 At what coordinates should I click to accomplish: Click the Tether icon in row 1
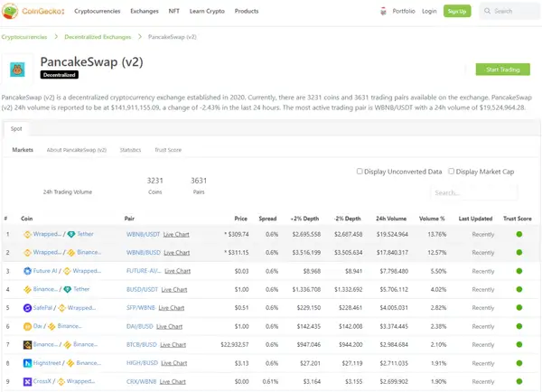(x=71, y=234)
